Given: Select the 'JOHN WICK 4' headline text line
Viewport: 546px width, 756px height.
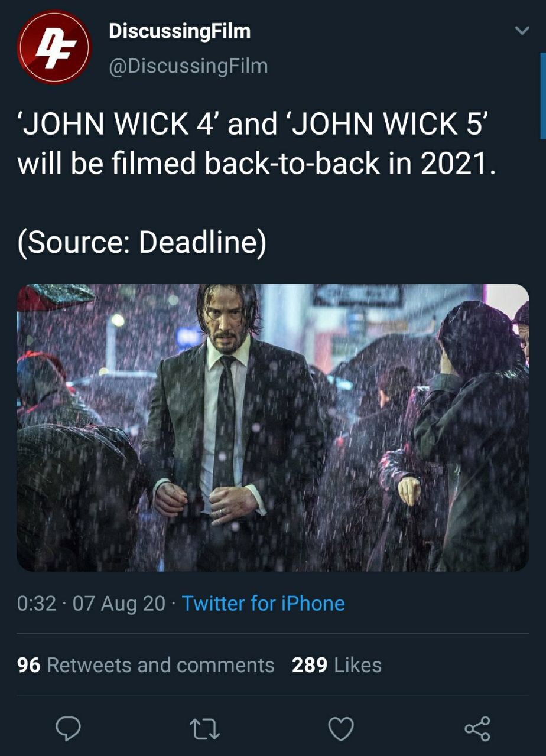Looking at the screenshot, I should tap(252, 125).
